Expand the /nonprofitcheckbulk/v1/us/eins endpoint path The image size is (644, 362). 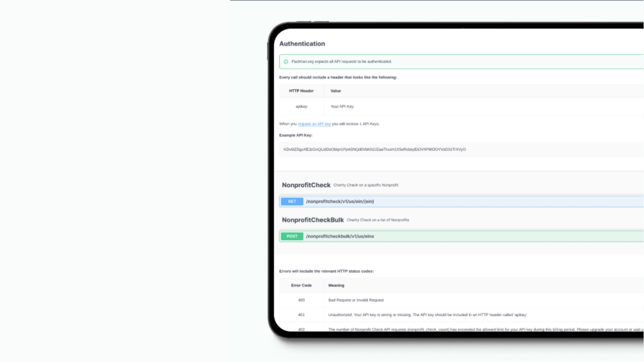click(340, 236)
